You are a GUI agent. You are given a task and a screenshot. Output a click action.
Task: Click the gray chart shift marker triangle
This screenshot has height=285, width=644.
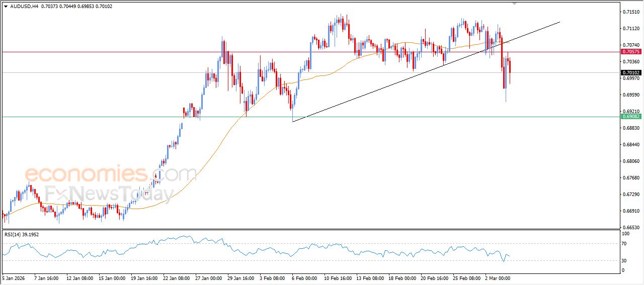514,3
